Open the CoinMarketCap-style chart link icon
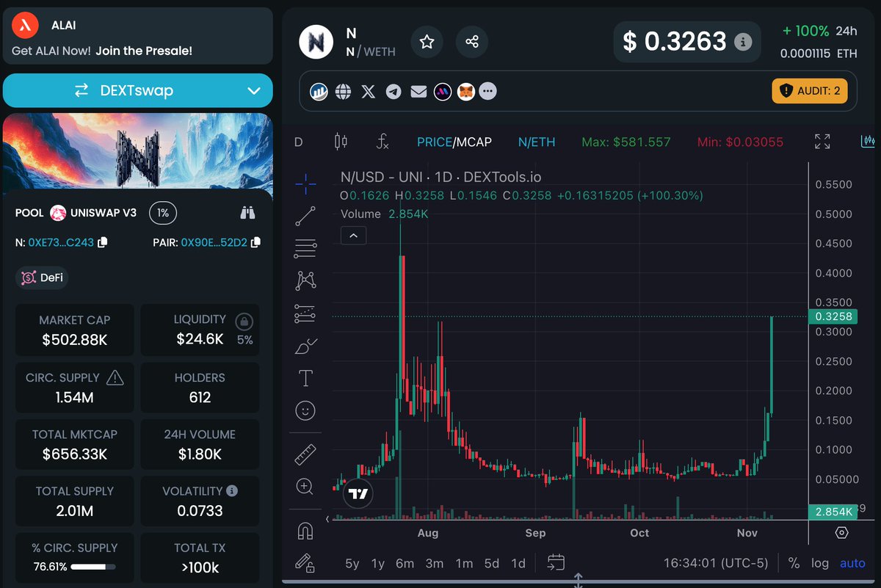The image size is (881, 588). coord(319,92)
